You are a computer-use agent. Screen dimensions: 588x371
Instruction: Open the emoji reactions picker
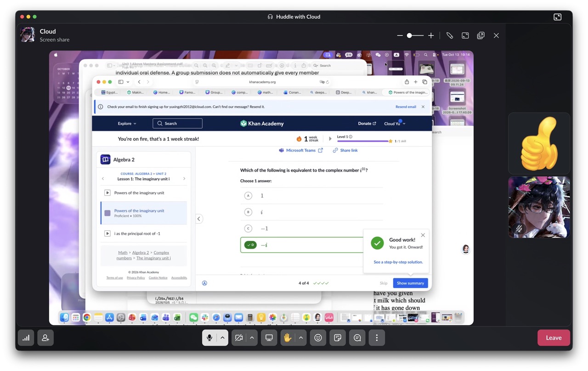tap(318, 338)
